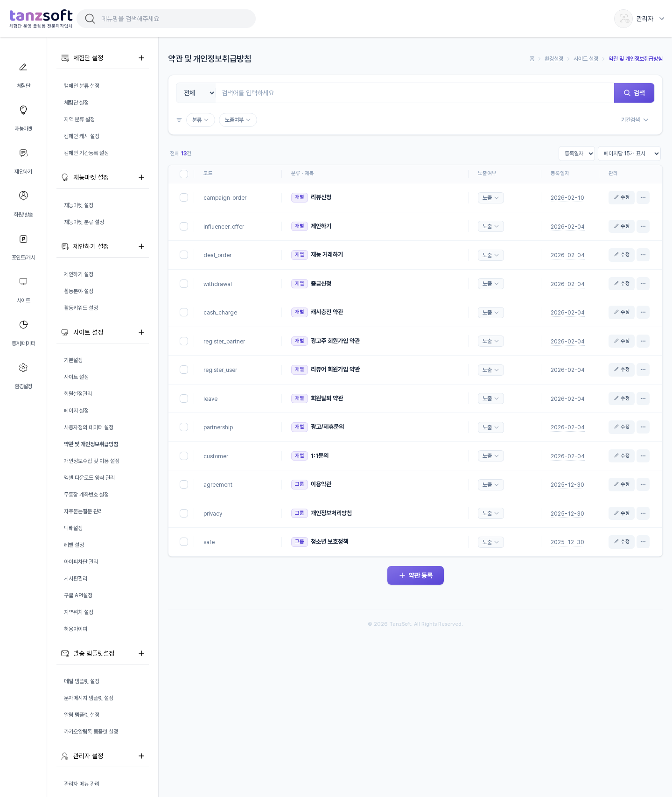Open the 재능마켓 lightbulb icon
Image resolution: width=672 pixels, height=797 pixels.
tap(23, 110)
